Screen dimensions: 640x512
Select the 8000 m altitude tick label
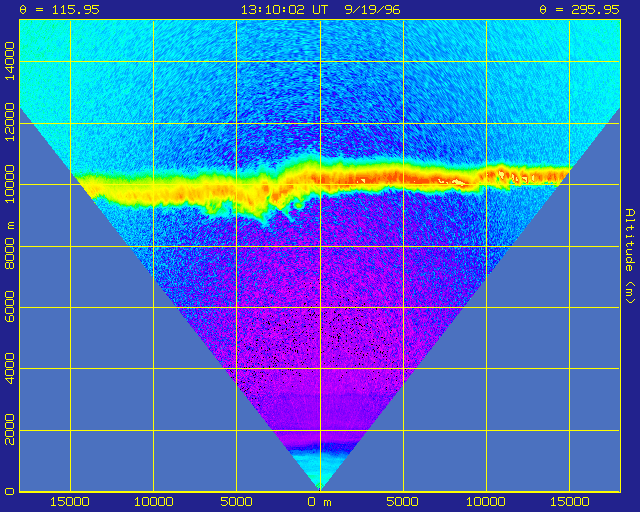9,245
